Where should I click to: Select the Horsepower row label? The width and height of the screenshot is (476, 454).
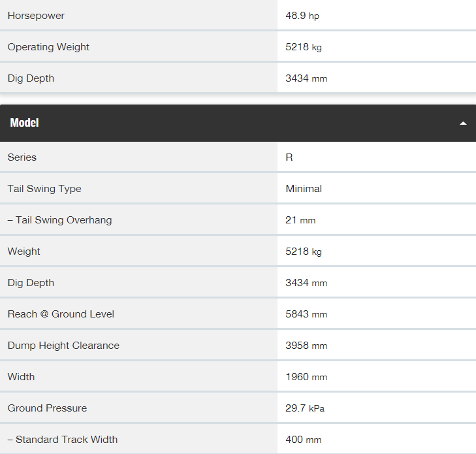tap(36, 16)
